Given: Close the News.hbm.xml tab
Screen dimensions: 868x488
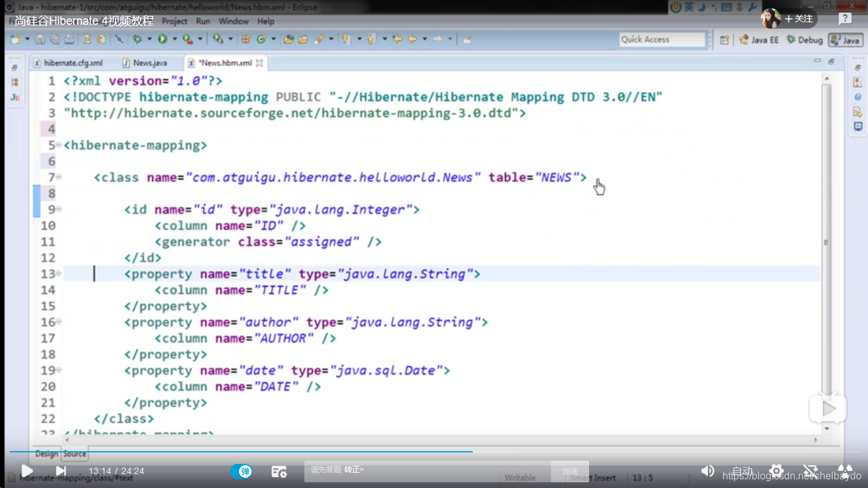Looking at the screenshot, I should tap(259, 63).
